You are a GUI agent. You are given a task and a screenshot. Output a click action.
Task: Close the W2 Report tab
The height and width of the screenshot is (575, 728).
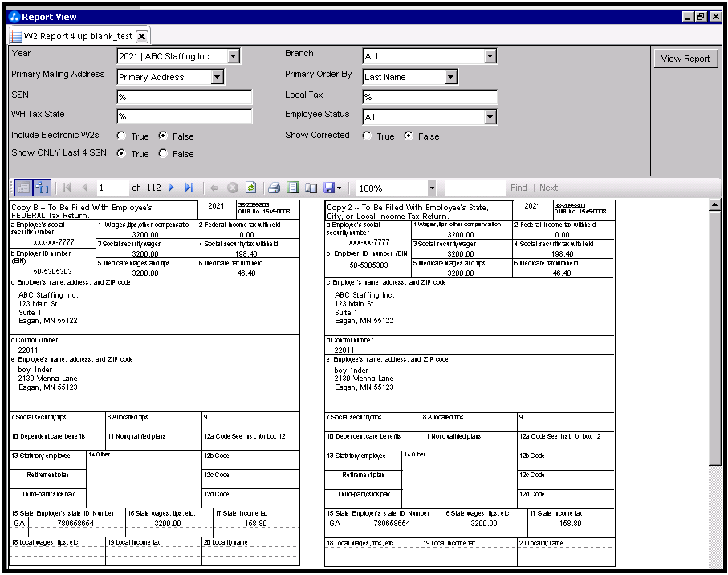(x=141, y=36)
